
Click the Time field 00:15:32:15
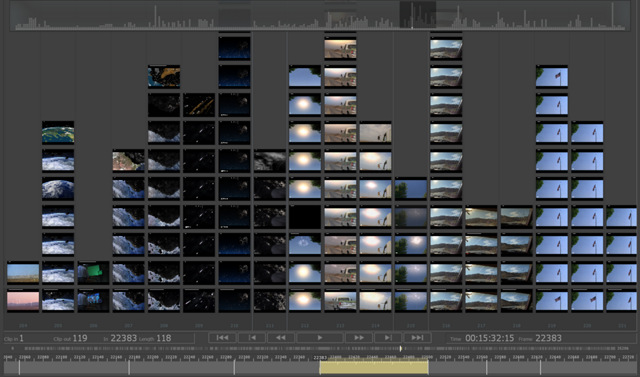click(x=489, y=338)
